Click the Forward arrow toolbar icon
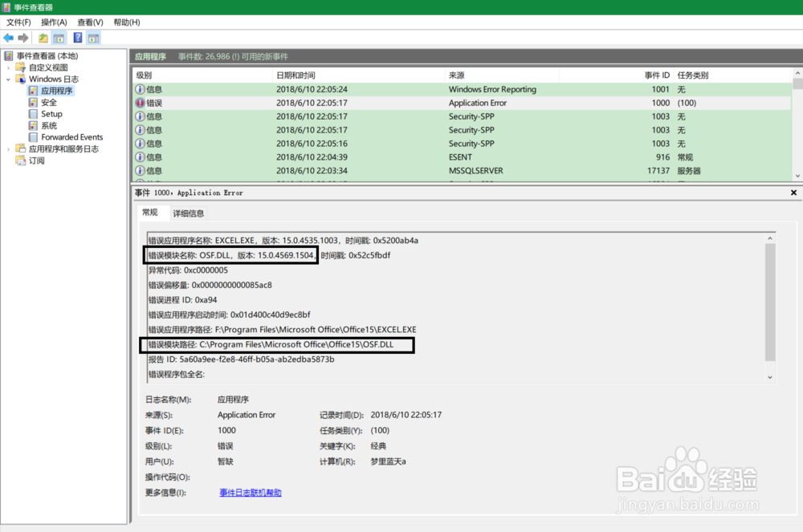803x532 pixels. point(23,38)
